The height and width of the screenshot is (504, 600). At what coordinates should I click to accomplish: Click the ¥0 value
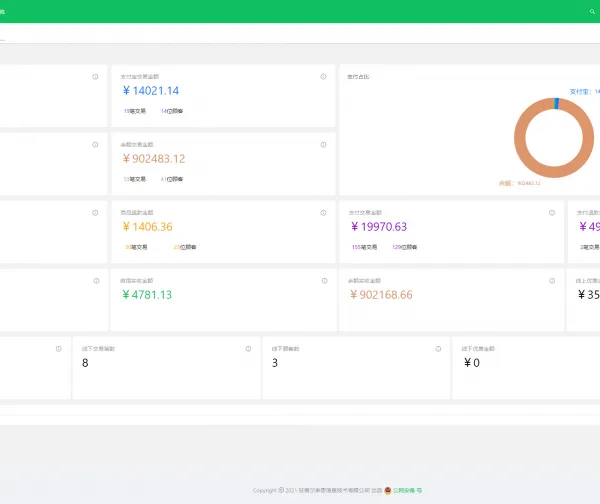click(472, 363)
